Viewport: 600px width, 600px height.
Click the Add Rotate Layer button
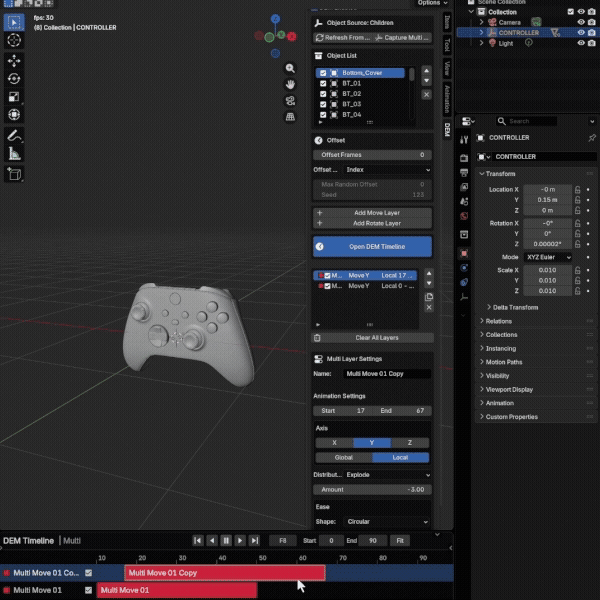(x=372, y=223)
